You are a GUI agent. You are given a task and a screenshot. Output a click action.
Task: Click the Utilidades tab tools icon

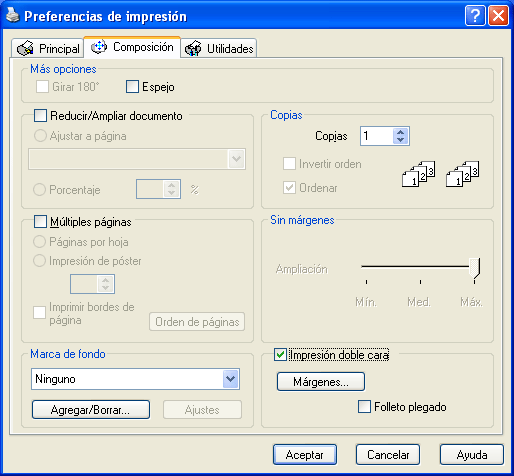[193, 49]
